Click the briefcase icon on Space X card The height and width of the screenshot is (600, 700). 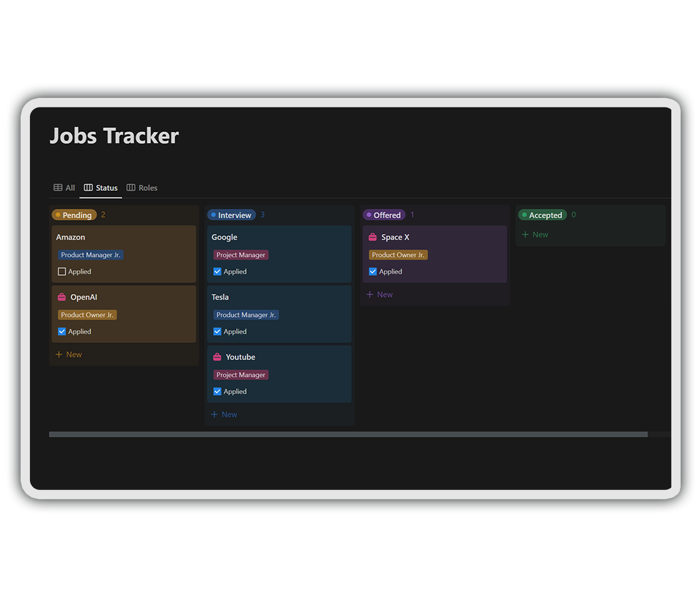(372, 237)
